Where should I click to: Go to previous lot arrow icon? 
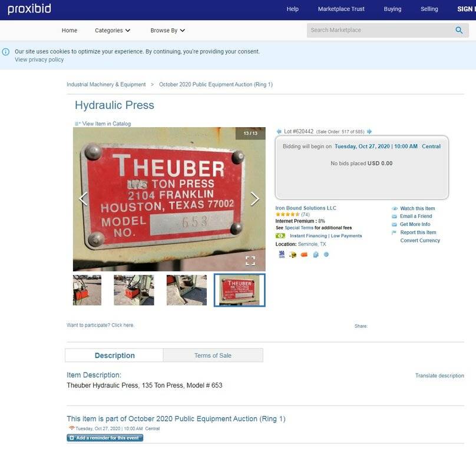(x=279, y=131)
